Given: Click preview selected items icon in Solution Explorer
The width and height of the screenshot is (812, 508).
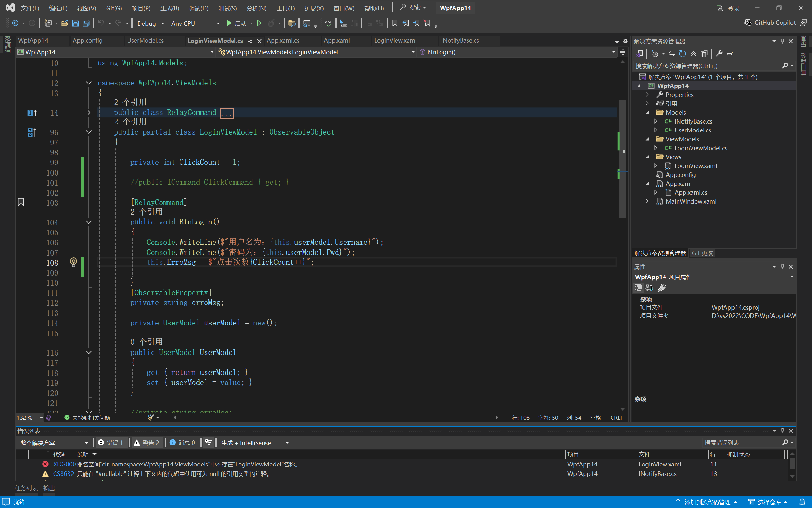Looking at the screenshot, I should [x=730, y=53].
